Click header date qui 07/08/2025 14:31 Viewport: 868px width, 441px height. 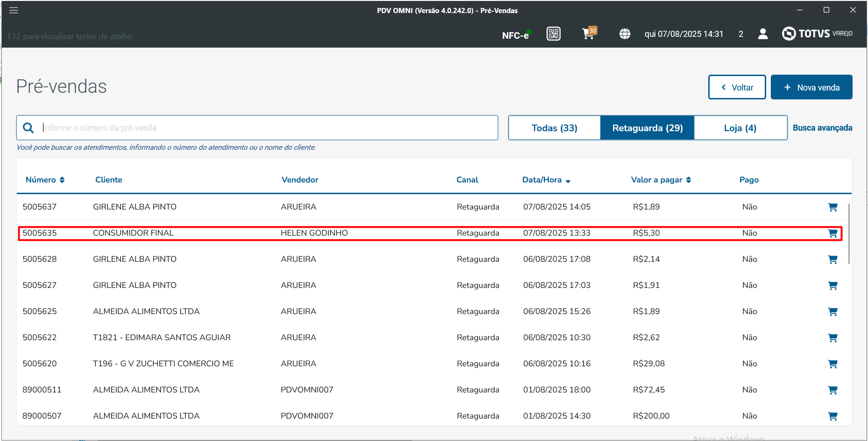[x=683, y=34]
